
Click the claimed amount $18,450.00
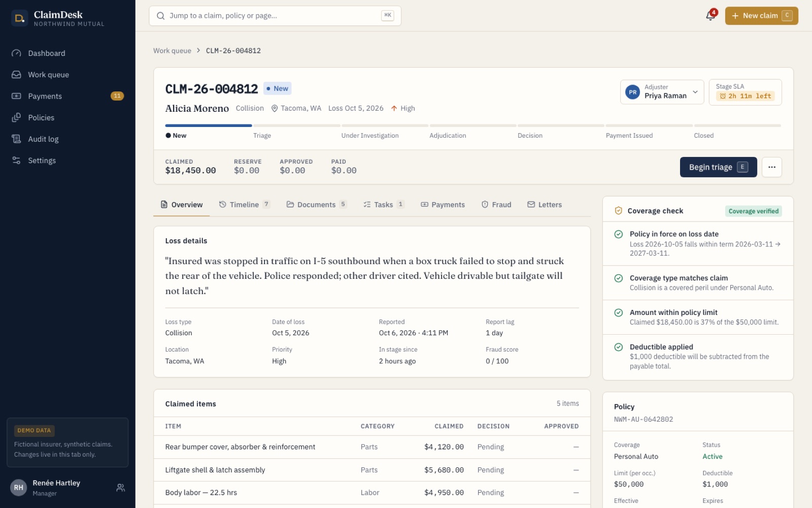point(190,171)
